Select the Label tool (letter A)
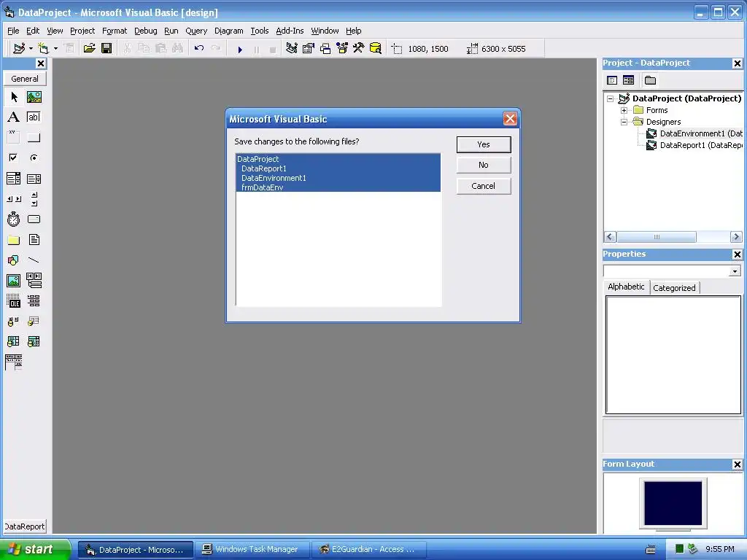Screen dimensions: 747x560 tap(14, 117)
